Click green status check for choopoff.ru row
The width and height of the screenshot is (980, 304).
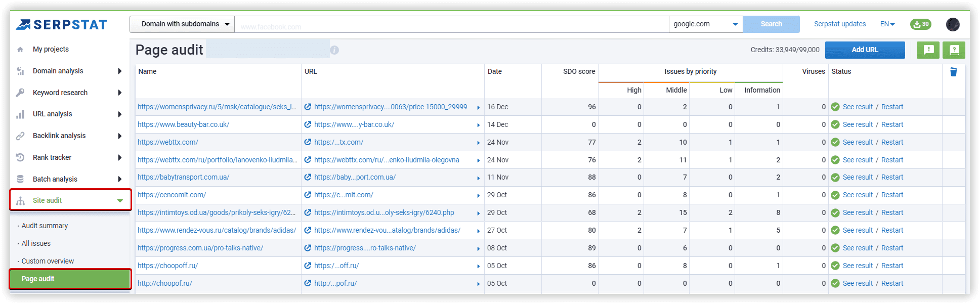coord(835,266)
